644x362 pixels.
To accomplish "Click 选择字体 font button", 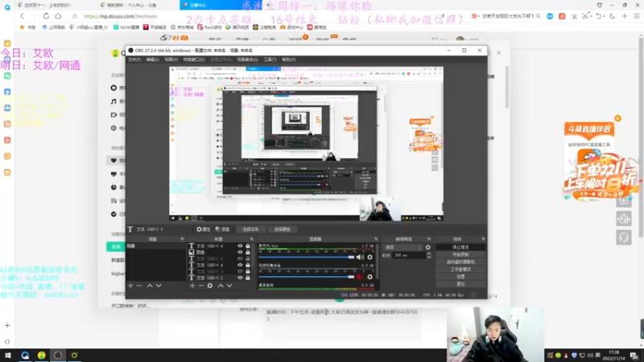I will pos(250,229).
